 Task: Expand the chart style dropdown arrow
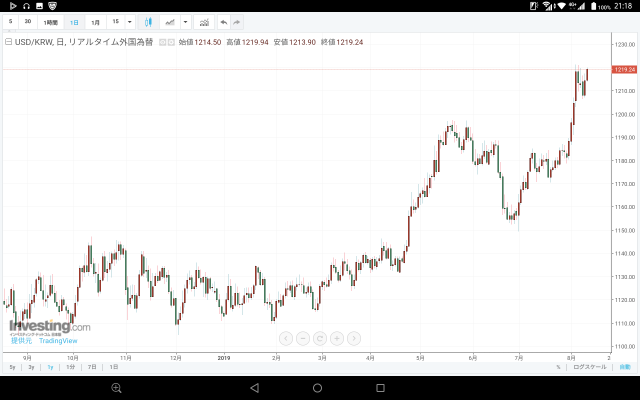pos(186,21)
